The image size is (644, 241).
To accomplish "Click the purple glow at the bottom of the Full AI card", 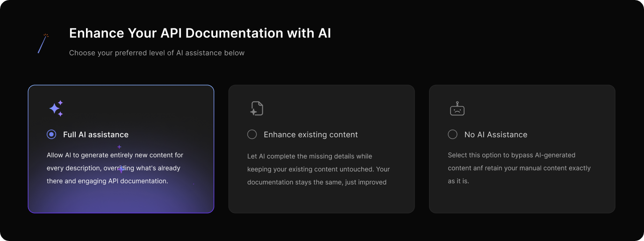I will [121, 201].
